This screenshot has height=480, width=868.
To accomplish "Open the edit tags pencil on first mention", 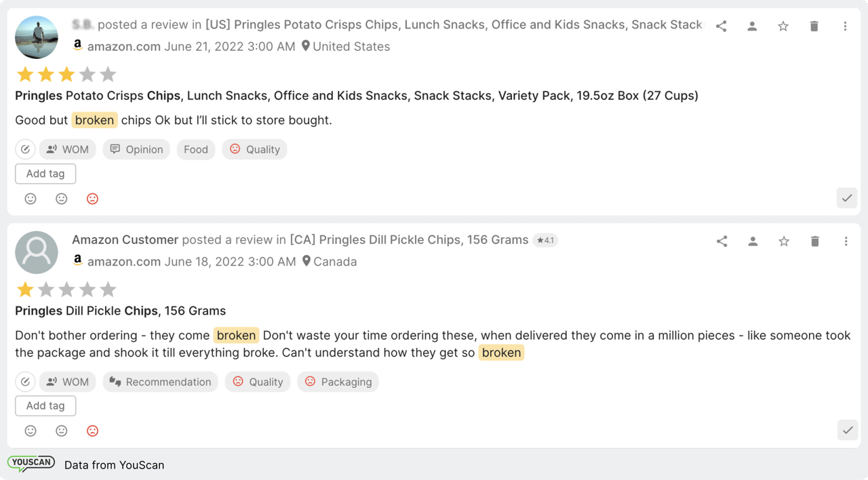I will 25,149.
